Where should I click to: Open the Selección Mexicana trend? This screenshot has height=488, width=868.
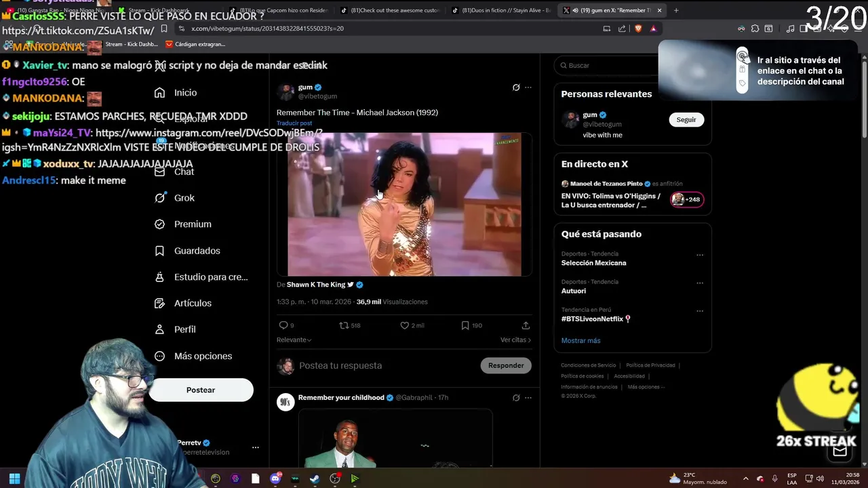[593, 263]
